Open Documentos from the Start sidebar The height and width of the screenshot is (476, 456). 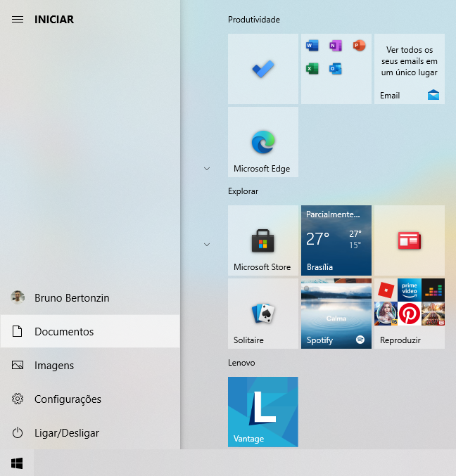point(90,331)
